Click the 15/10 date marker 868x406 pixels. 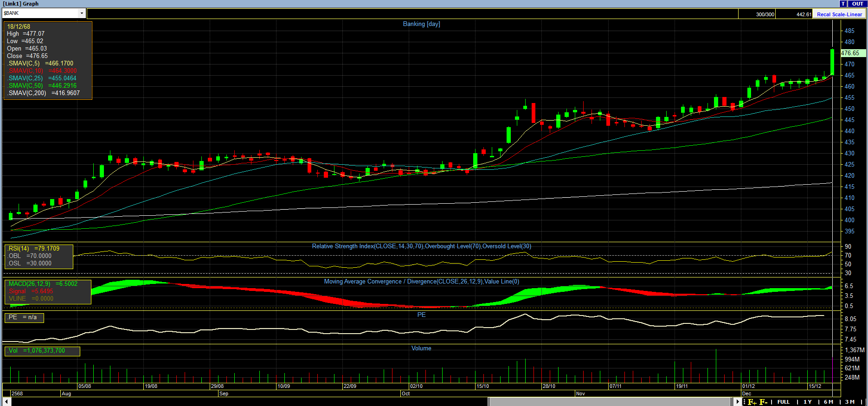pos(482,386)
